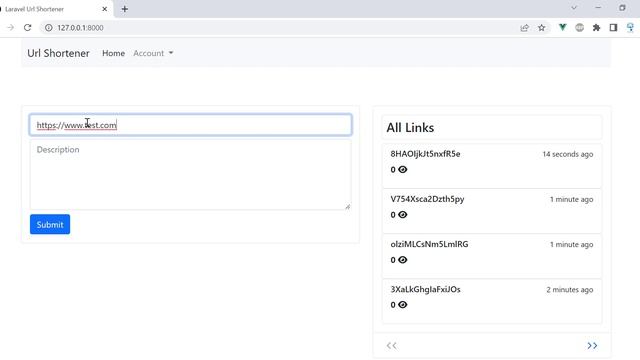Open the profile avatar icon
The height and width of the screenshot is (360, 640).
[631, 28]
